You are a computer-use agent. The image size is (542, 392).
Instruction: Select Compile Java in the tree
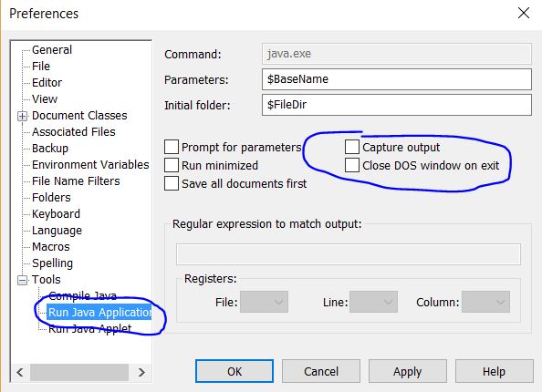[82, 296]
